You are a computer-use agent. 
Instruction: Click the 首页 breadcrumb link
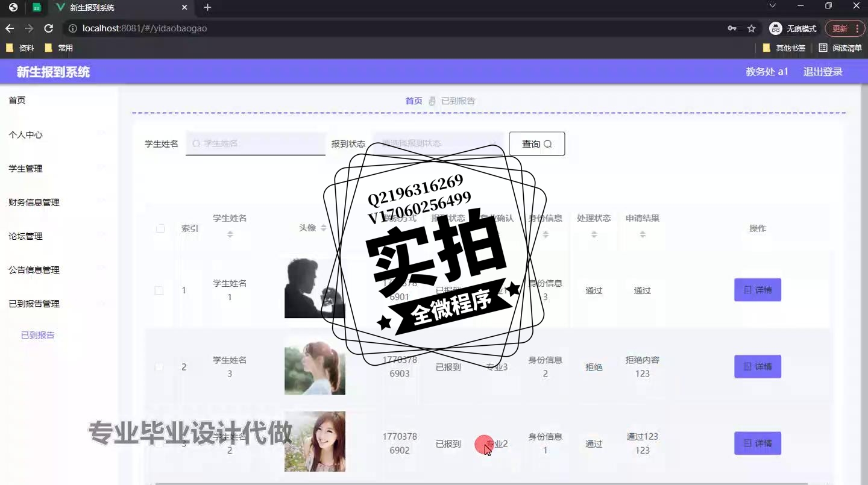[414, 101]
